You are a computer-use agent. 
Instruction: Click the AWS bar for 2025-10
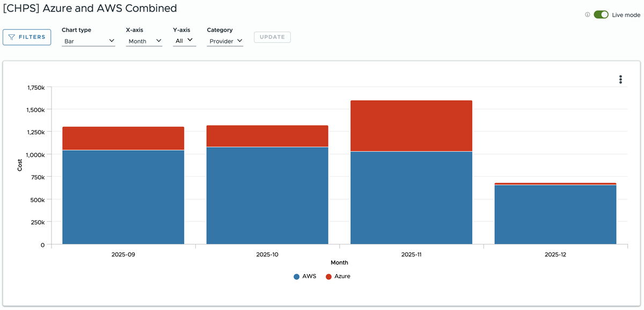(x=267, y=196)
